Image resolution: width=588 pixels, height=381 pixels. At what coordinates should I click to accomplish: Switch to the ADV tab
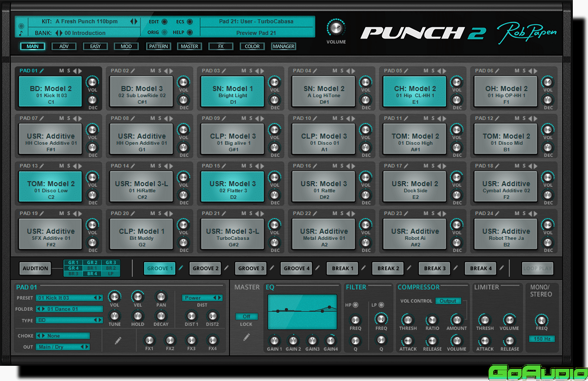[x=64, y=46]
